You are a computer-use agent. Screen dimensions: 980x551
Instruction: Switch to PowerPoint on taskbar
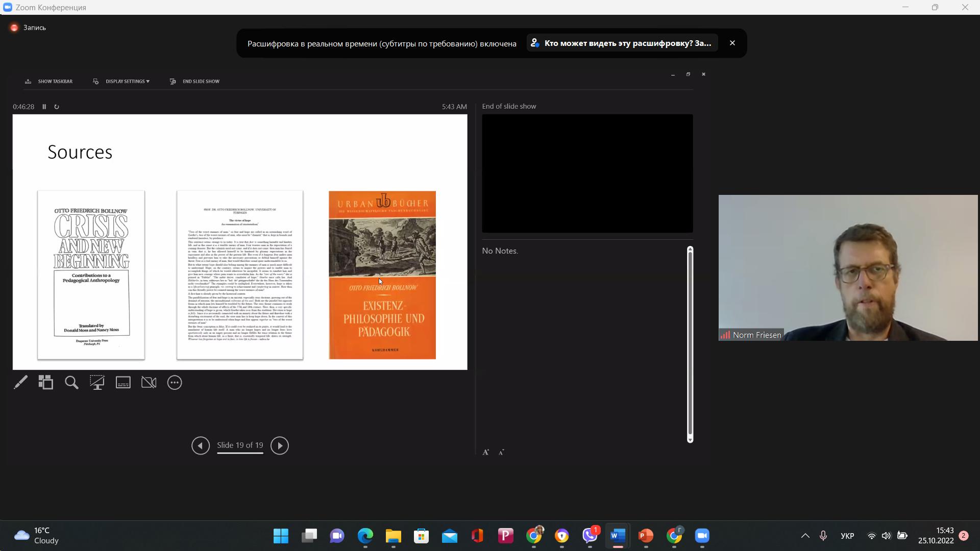(646, 536)
